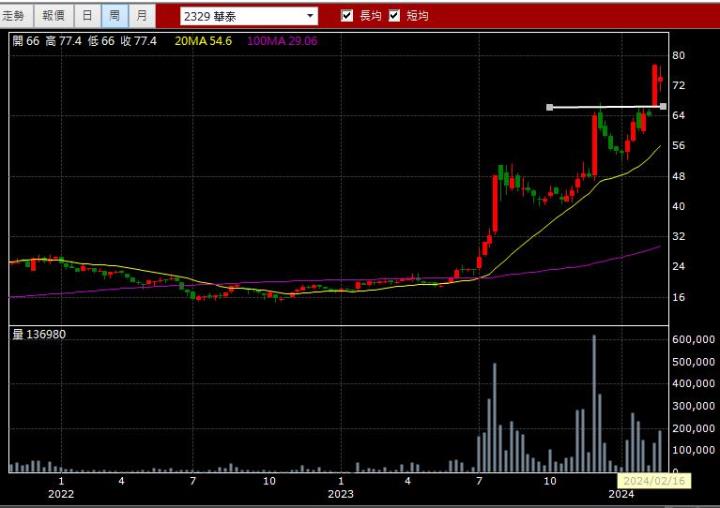
Task: Click the latest red candlestick near 77
Action: click(656, 84)
